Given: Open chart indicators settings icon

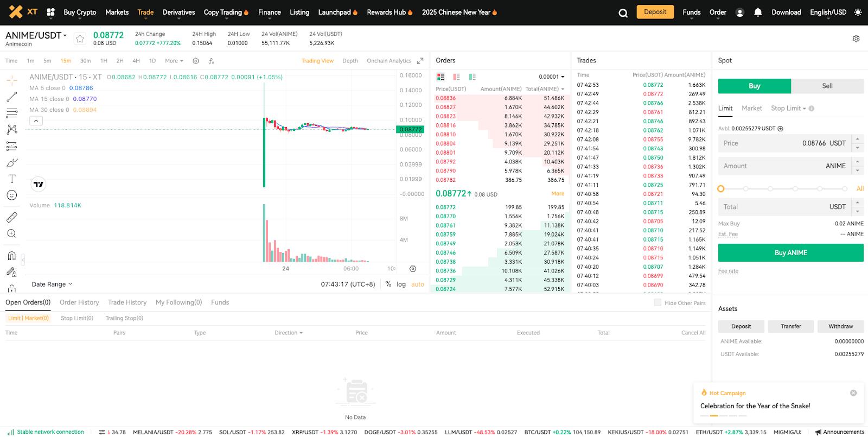Looking at the screenshot, I should (196, 61).
